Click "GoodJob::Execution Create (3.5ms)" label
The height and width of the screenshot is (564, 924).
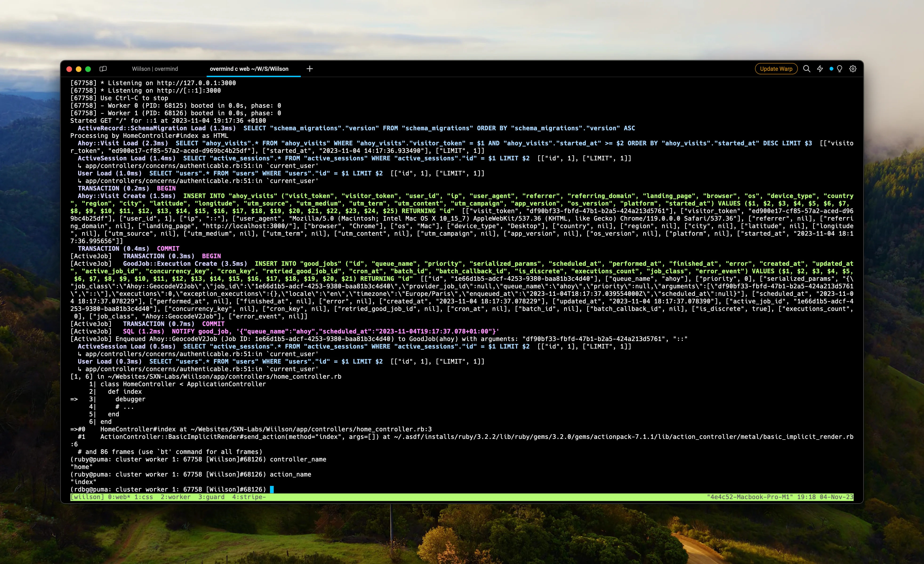185,263
